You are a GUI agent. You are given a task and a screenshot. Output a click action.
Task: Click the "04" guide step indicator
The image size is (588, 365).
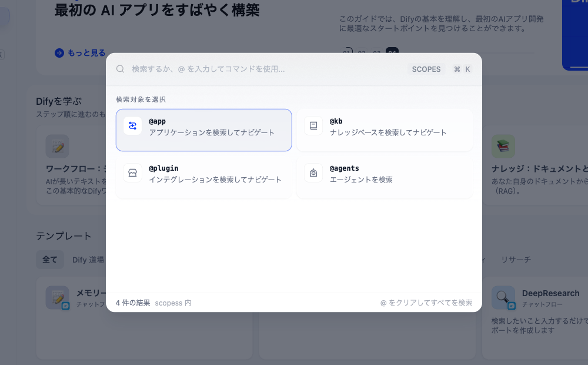[x=392, y=51]
